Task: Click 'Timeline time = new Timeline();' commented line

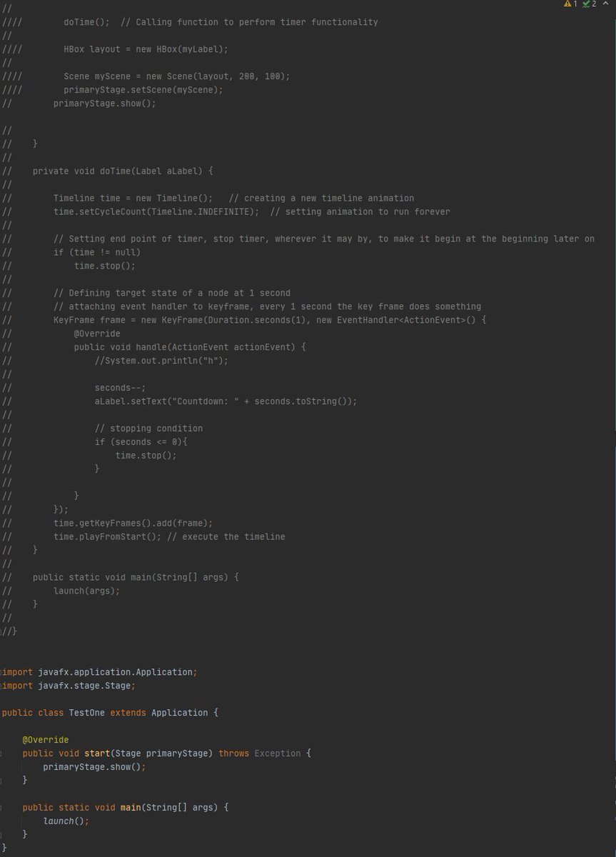Action: pos(133,199)
